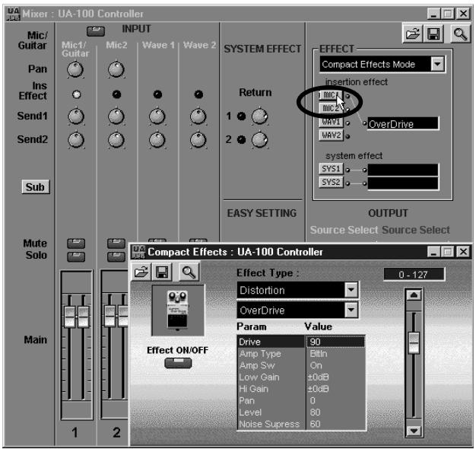This screenshot has width=476, height=449.
Task: Click channel 1 main fader handle
Action: (x=77, y=317)
